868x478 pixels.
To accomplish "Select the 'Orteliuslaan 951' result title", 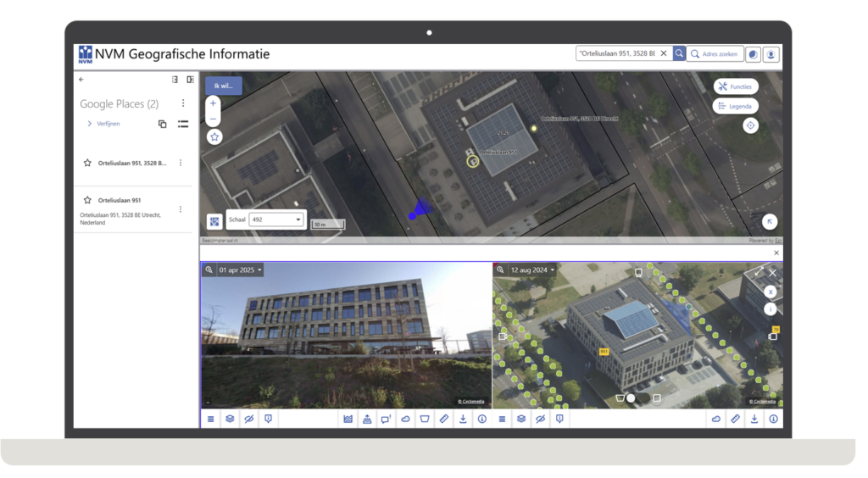I will (120, 200).
